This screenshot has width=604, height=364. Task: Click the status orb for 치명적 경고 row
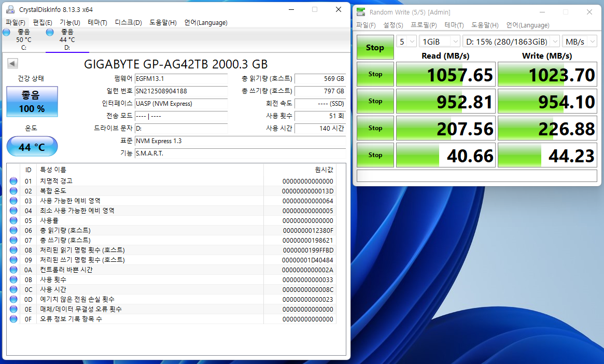click(x=13, y=181)
